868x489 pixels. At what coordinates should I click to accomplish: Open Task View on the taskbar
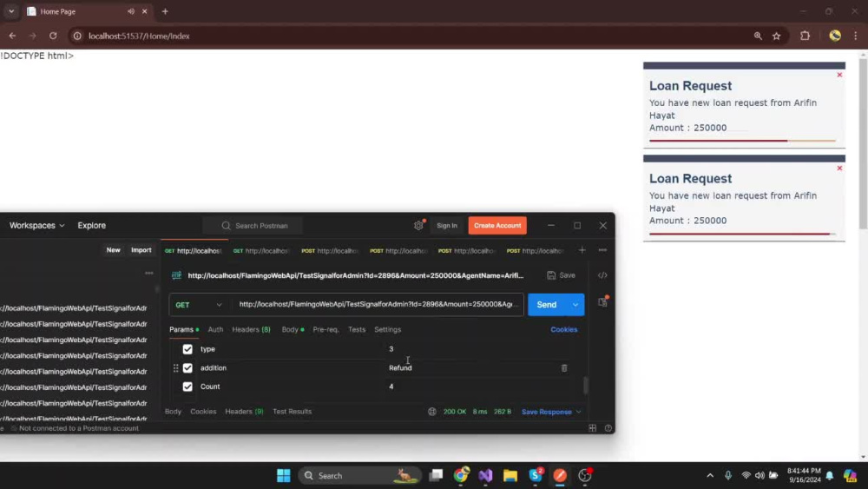click(x=437, y=475)
